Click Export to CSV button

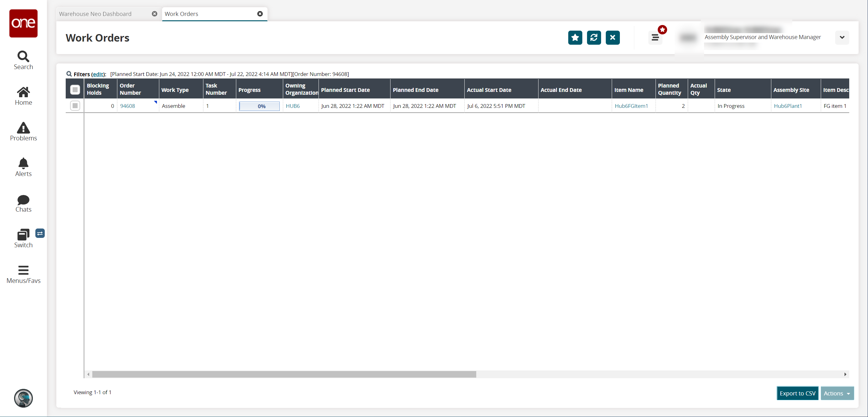pos(797,393)
